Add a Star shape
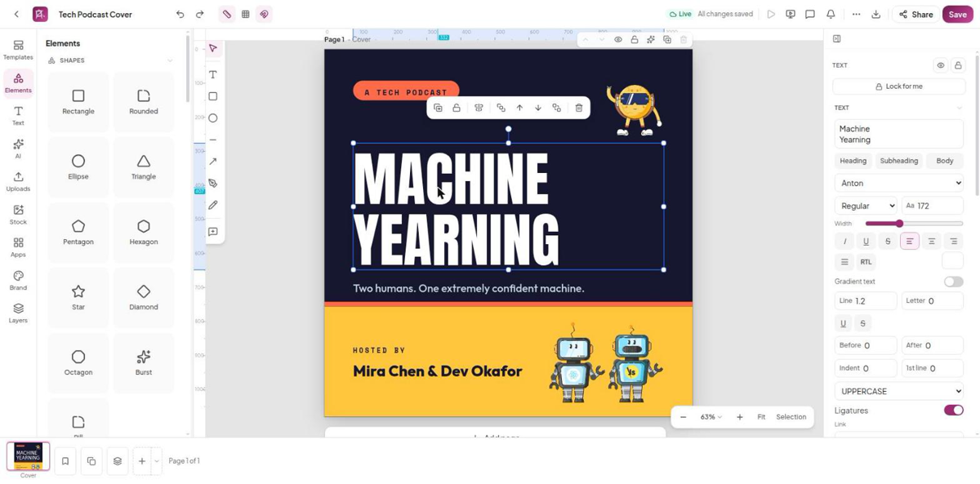Image resolution: width=980 pixels, height=484 pixels. [x=78, y=298]
